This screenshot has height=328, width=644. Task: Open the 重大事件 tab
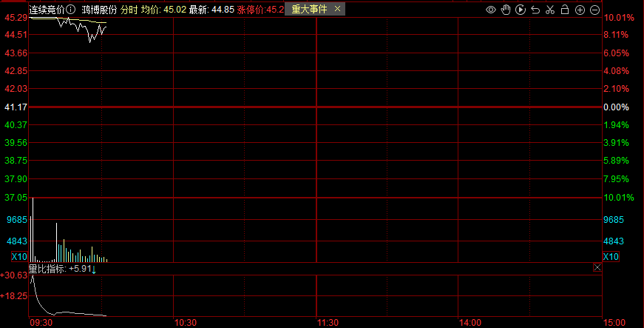309,9
